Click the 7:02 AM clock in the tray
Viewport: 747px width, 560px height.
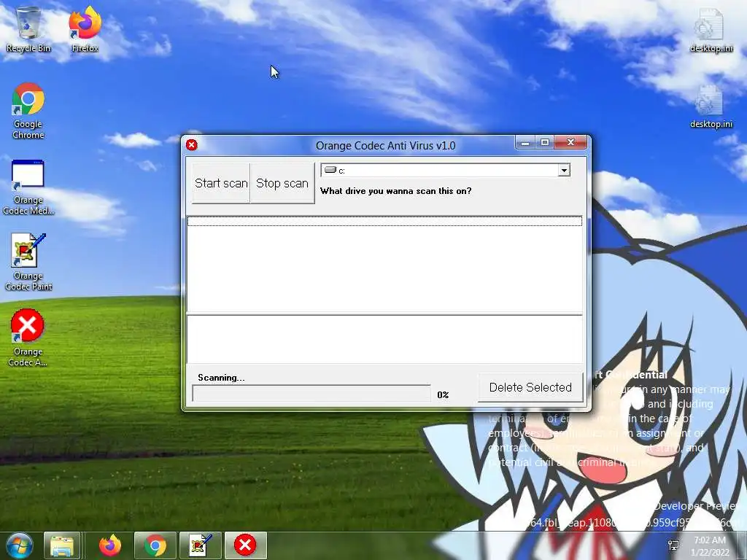click(710, 540)
